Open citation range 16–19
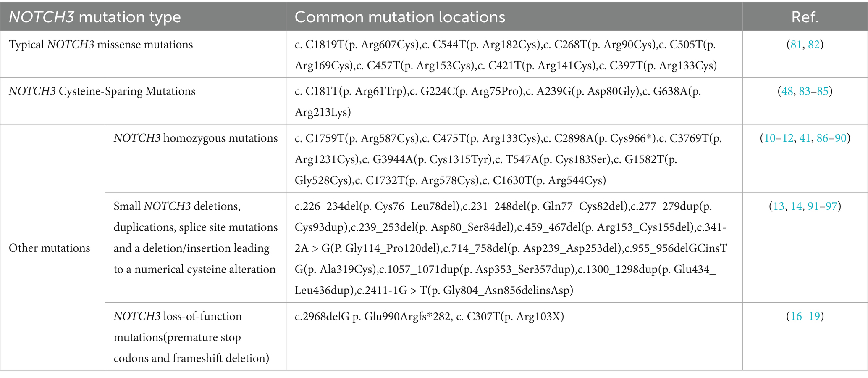 tap(805, 316)
